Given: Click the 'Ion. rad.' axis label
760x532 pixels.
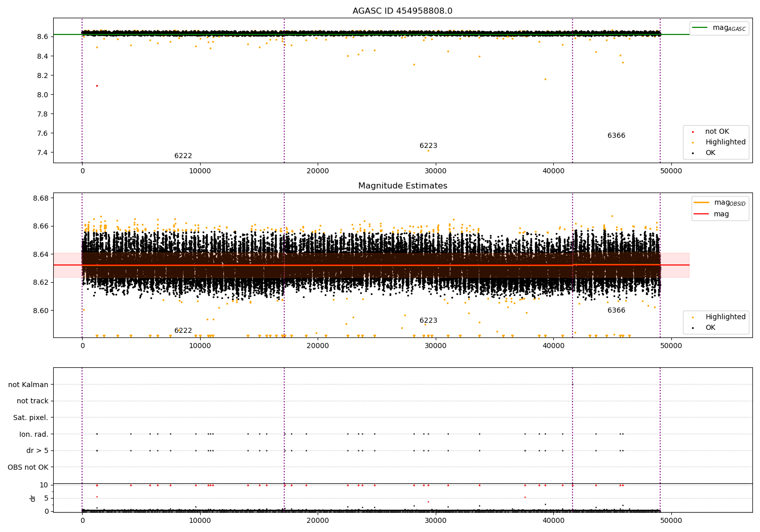Looking at the screenshot, I should pos(34,434).
